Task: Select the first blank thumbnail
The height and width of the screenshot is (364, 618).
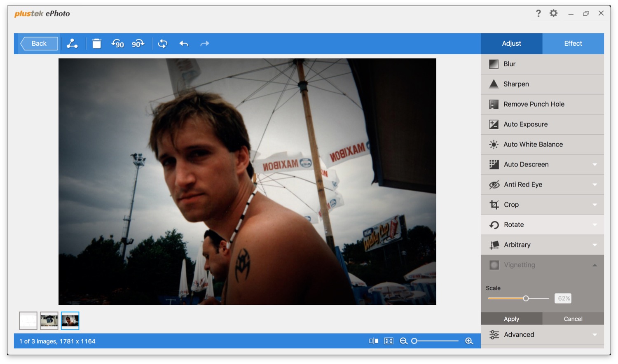Action: click(28, 321)
